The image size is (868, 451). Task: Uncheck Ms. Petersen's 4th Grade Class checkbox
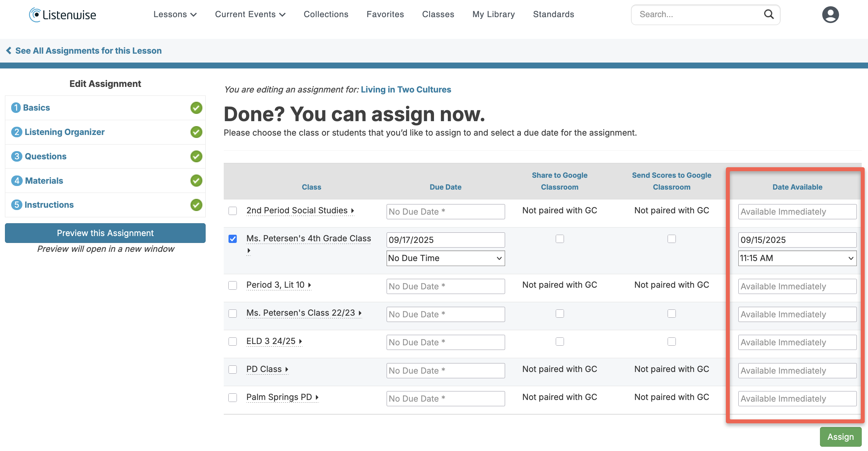point(233,239)
